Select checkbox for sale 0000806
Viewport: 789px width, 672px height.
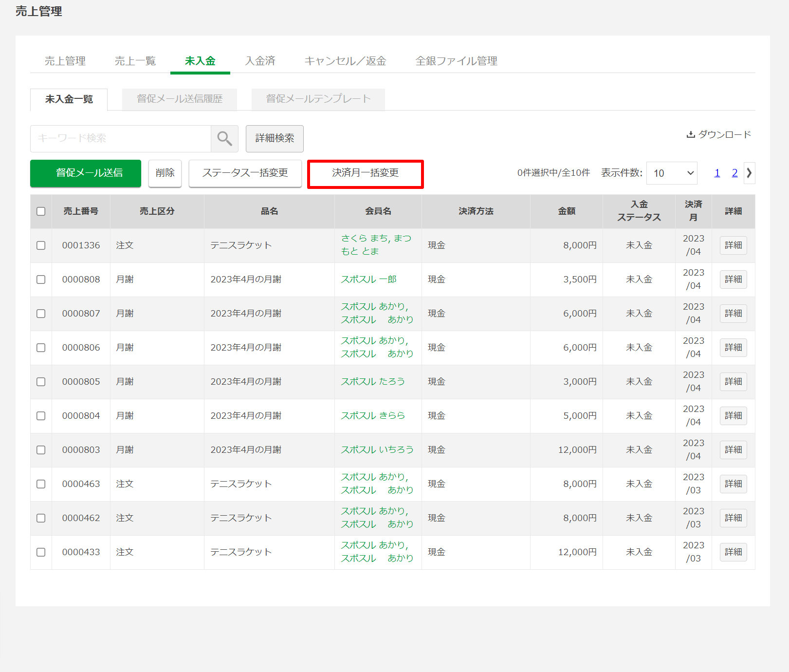pos(41,348)
